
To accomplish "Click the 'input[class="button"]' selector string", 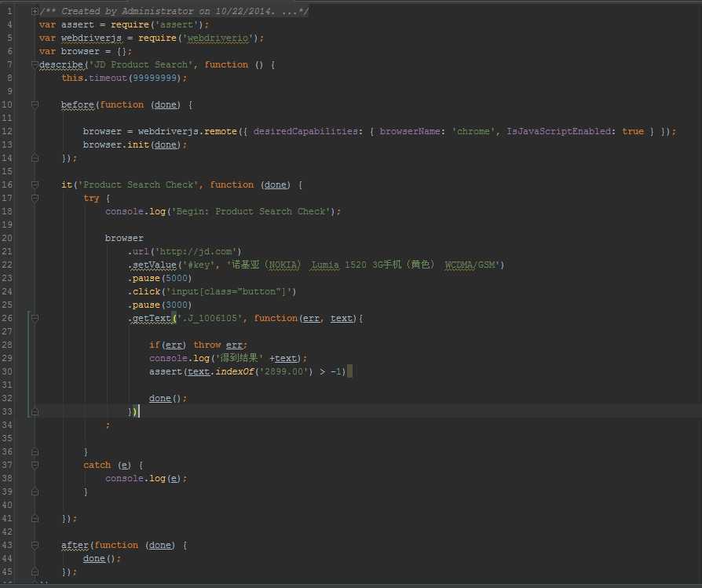I will (229, 291).
